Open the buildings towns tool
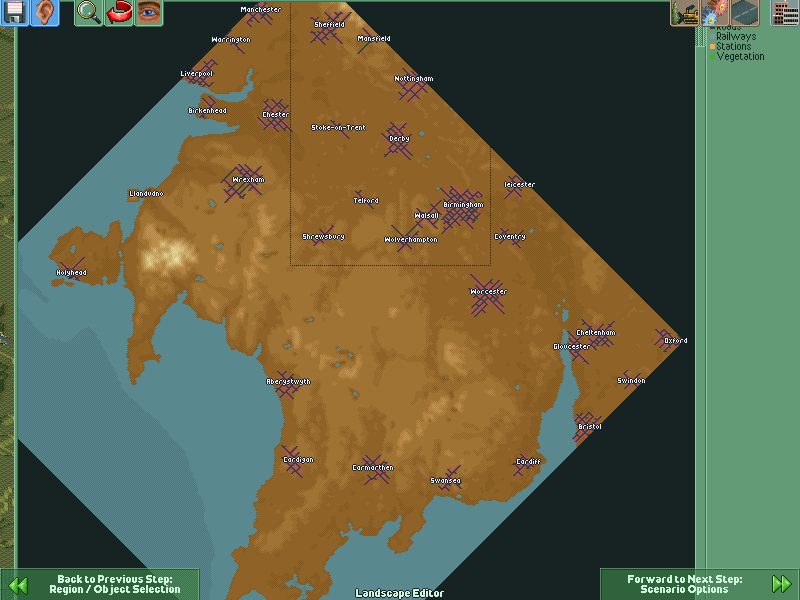800x600 pixels. [785, 12]
